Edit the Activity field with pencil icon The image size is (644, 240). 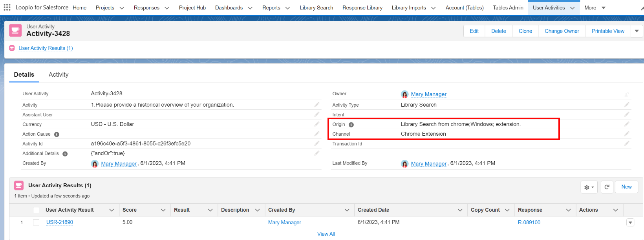[317, 105]
